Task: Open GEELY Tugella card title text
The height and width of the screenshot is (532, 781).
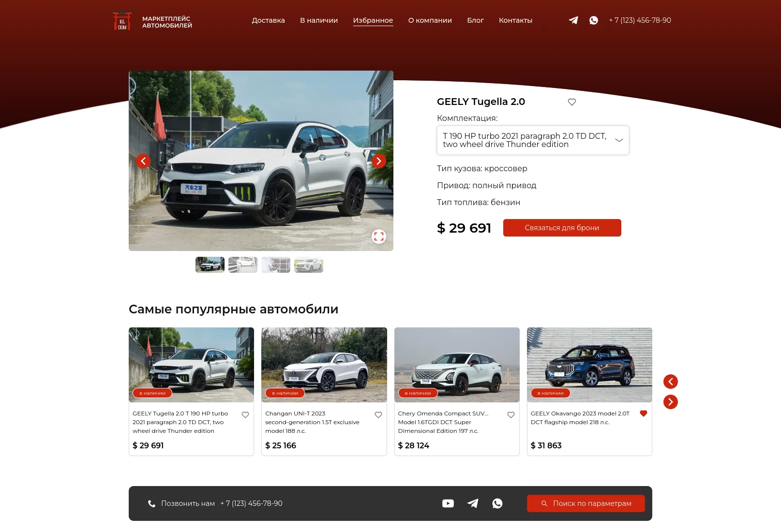Action: pos(180,422)
